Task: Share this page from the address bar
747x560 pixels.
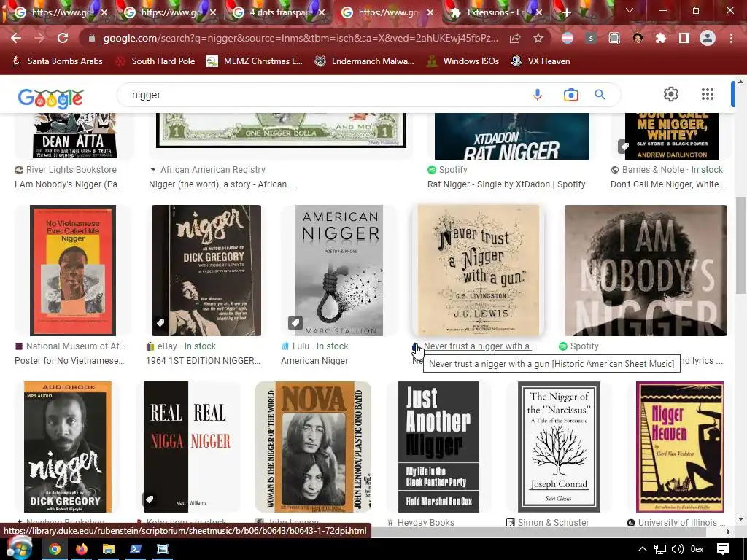Action: click(x=515, y=38)
